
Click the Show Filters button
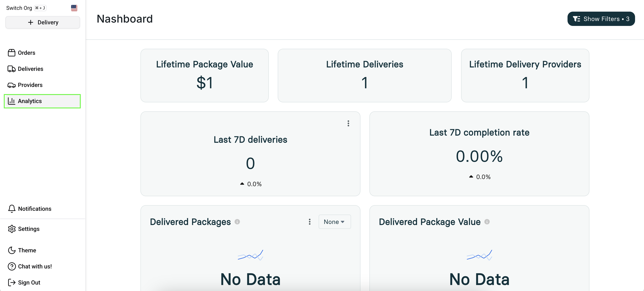(x=601, y=19)
